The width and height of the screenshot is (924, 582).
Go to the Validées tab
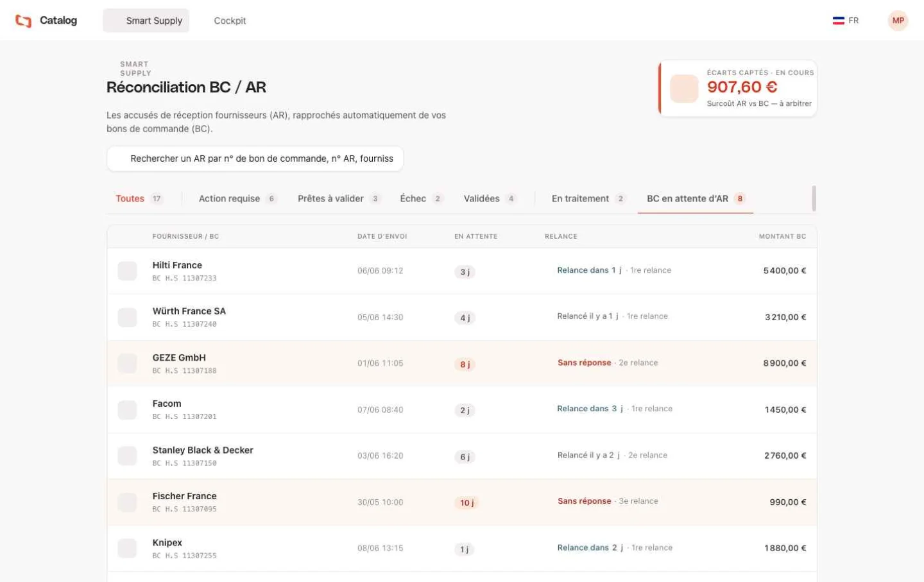(x=490, y=199)
